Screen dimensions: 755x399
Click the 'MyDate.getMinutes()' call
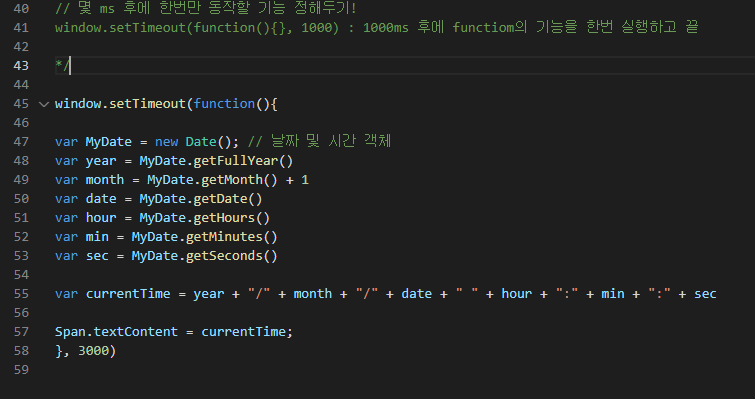tap(205, 237)
